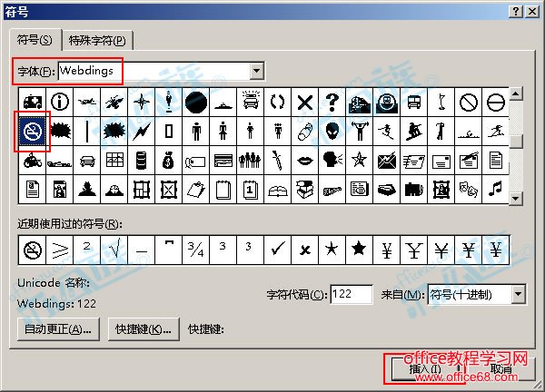Select the no-entry circle symbol
The image size is (545, 392).
pyautogui.click(x=496, y=102)
